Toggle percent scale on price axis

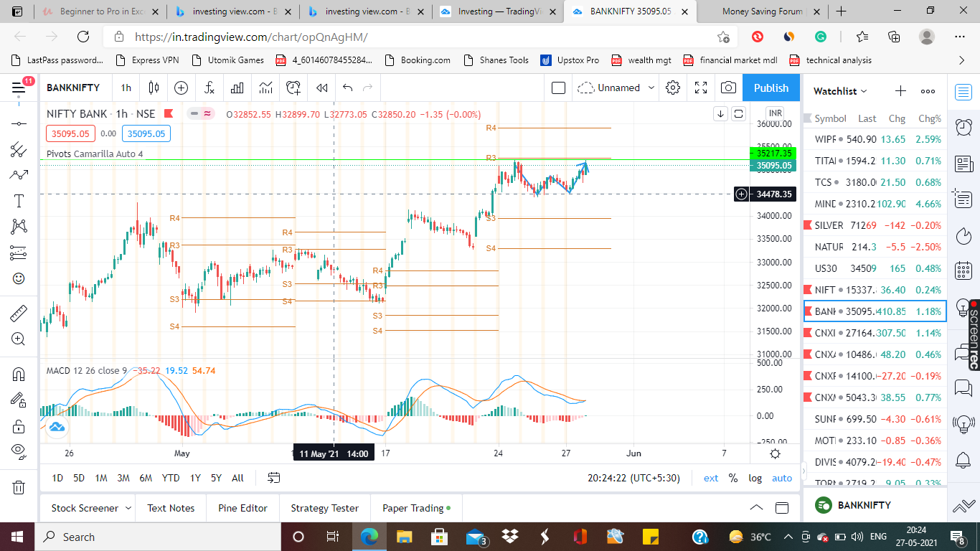[732, 478]
